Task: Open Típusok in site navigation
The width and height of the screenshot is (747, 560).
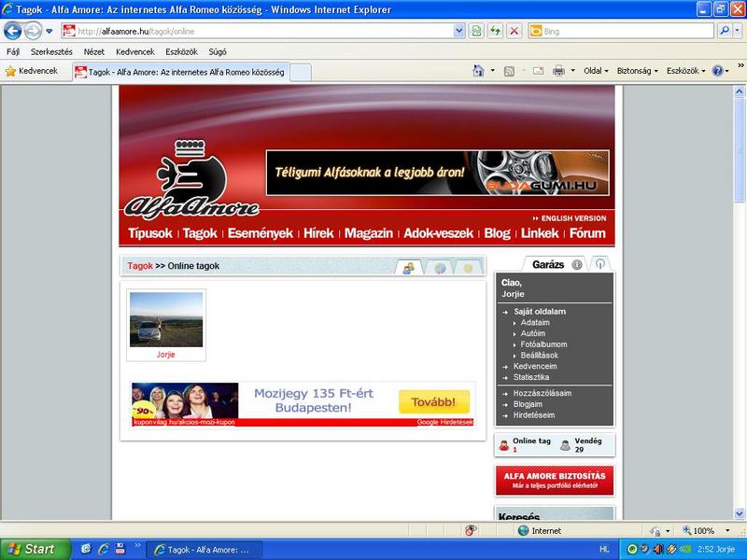Action: [x=150, y=233]
